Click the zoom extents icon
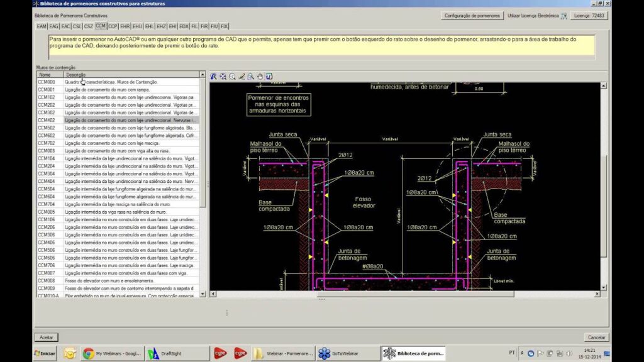The height and width of the screenshot is (362, 644). pyautogui.click(x=223, y=77)
